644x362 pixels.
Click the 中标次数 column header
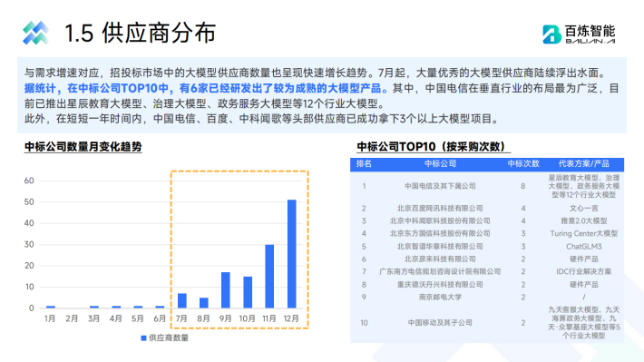[522, 163]
